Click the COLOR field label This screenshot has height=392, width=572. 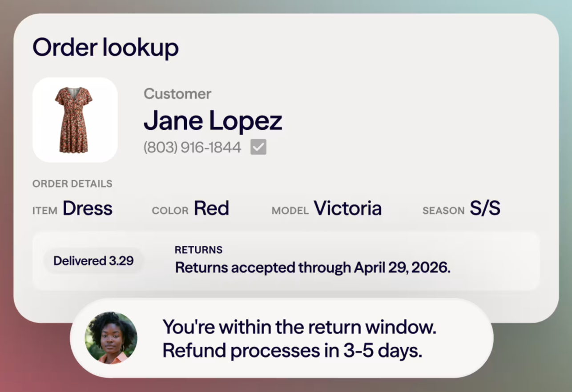[x=170, y=211]
